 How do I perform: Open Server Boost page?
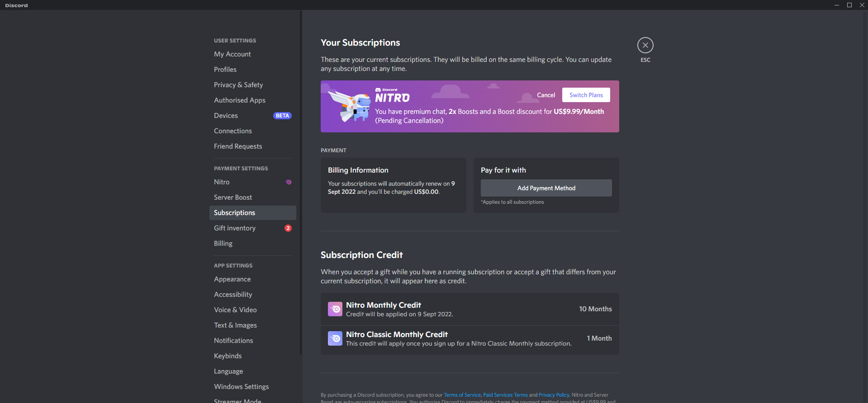pos(252,197)
